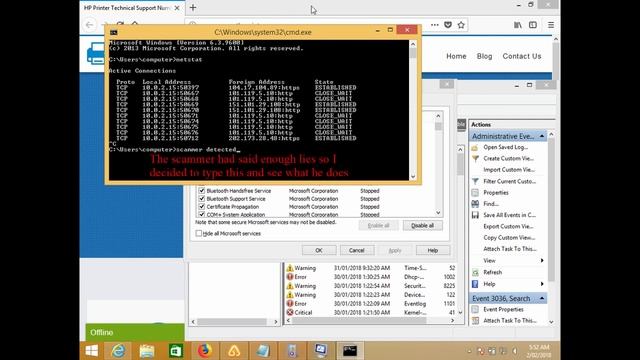Open Windows Store from taskbar

(x=176, y=351)
